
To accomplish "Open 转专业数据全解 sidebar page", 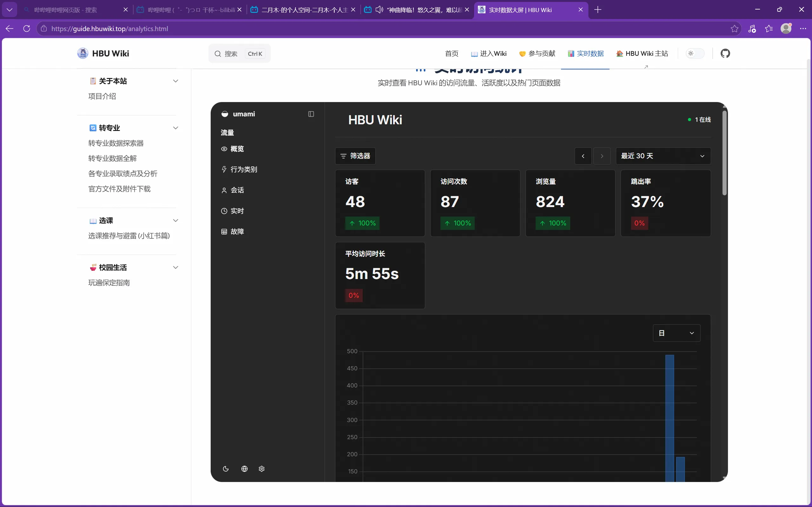I will click(x=112, y=158).
